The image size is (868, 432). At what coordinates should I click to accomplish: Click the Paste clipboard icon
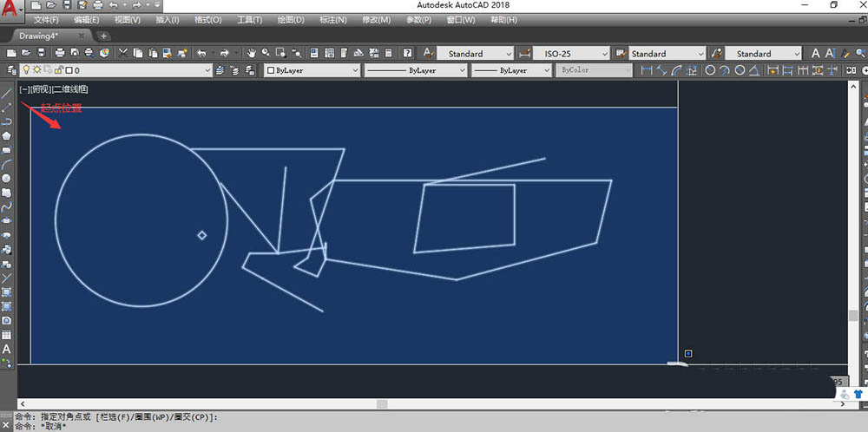pyautogui.click(x=152, y=53)
